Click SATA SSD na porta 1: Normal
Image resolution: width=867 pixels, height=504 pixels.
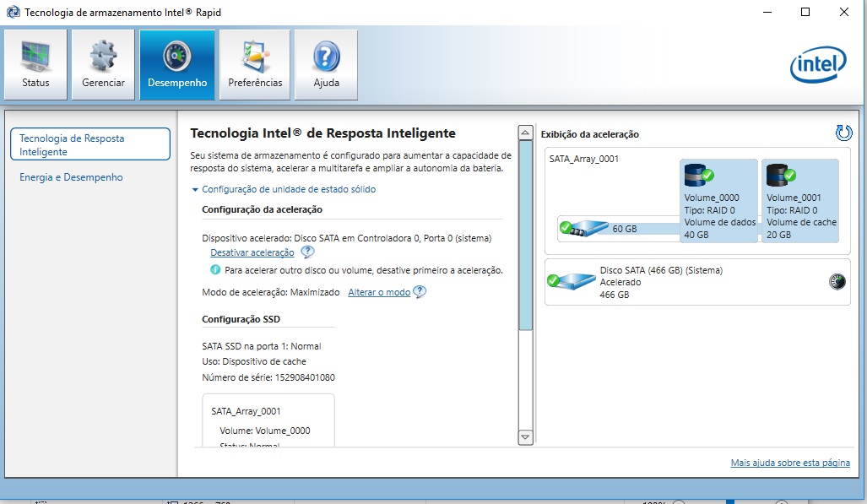262,346
